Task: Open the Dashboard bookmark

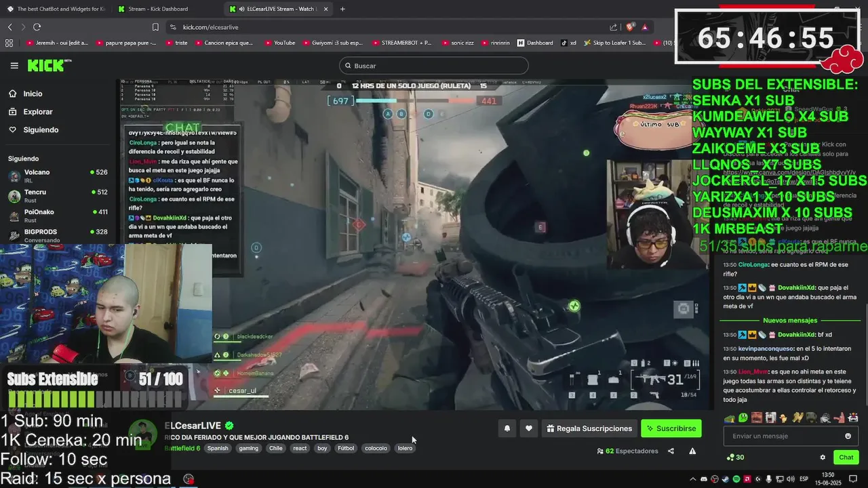Action: (535, 43)
